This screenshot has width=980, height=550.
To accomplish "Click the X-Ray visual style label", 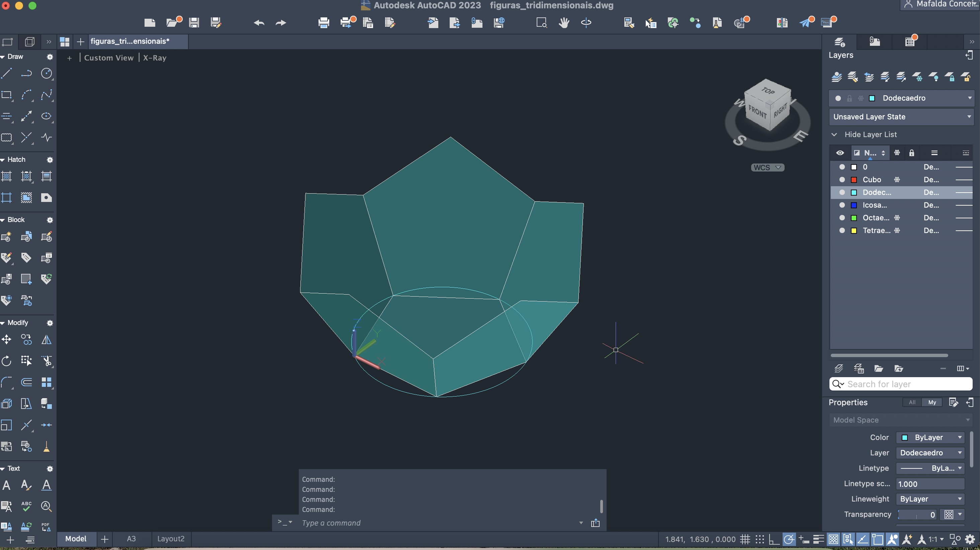I will point(155,58).
